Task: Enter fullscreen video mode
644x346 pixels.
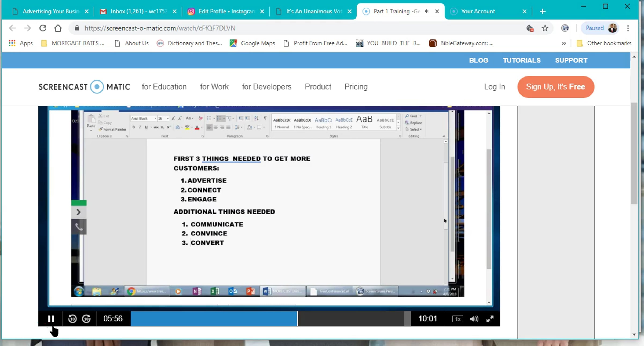Action: tap(490, 319)
